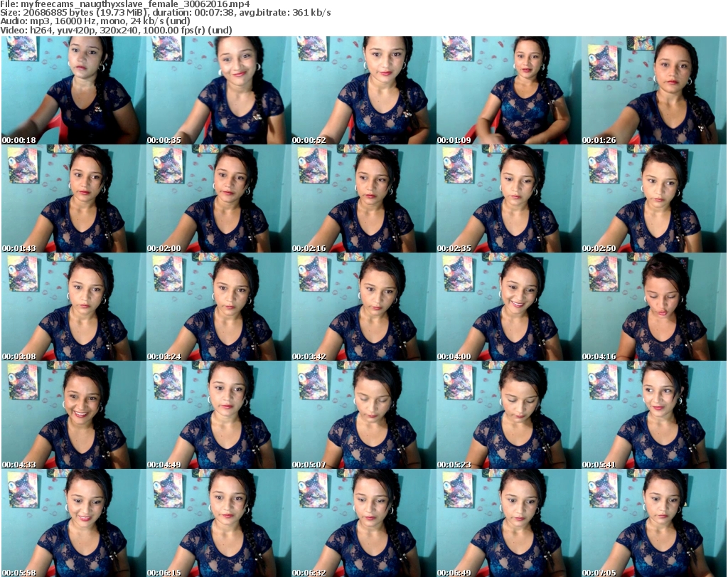Select the thumbnail stamped 00:06:32
This screenshot has height=577, width=728.
[x=363, y=523]
